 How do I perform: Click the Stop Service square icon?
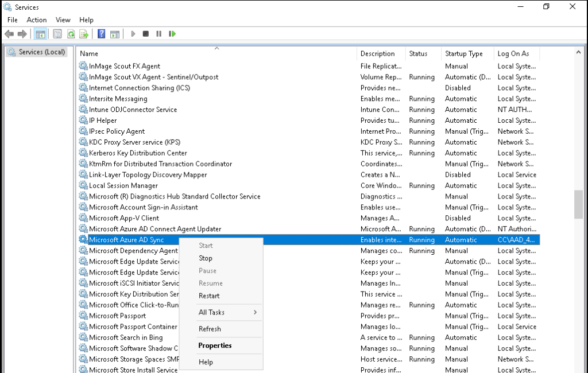146,34
